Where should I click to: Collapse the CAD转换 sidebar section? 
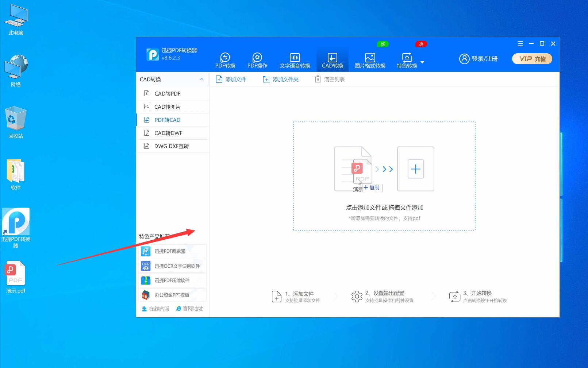tap(202, 79)
